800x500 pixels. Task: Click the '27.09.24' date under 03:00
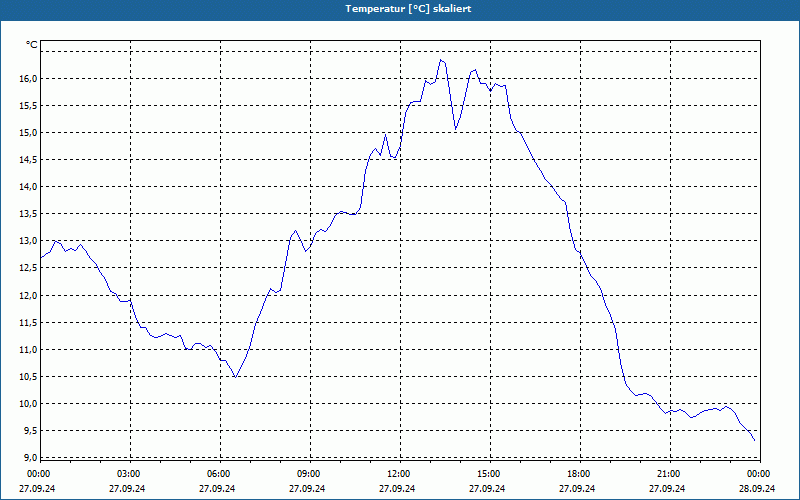point(127,488)
